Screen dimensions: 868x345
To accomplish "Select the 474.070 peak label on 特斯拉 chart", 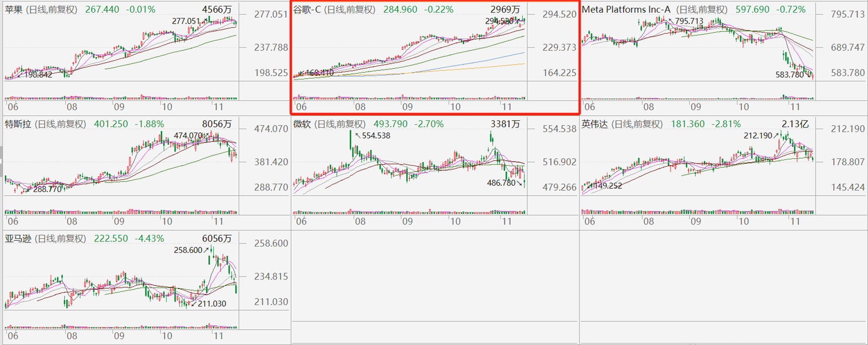I will (x=188, y=136).
